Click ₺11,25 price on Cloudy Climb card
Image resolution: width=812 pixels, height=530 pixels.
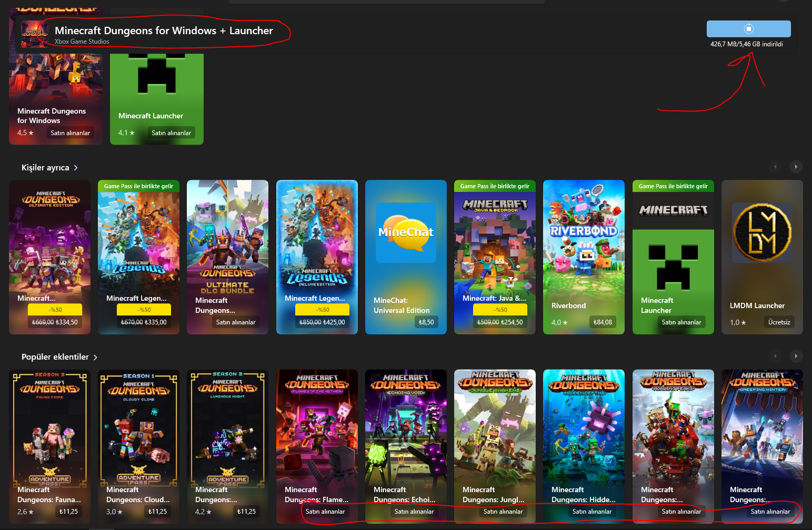point(157,512)
